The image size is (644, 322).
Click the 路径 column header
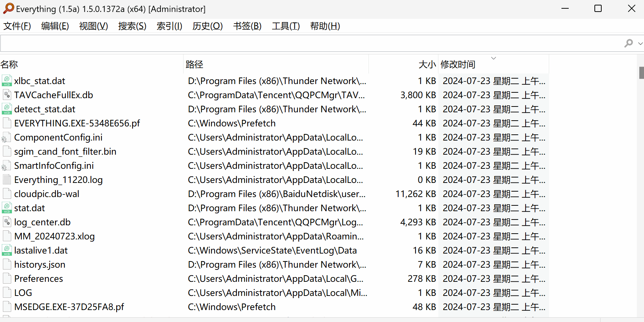(x=194, y=64)
